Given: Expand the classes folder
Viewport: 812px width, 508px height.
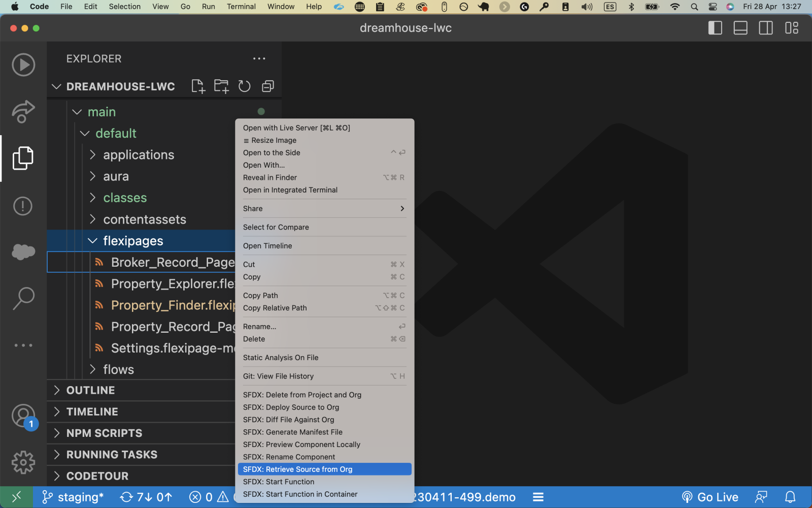Looking at the screenshot, I should click(93, 198).
